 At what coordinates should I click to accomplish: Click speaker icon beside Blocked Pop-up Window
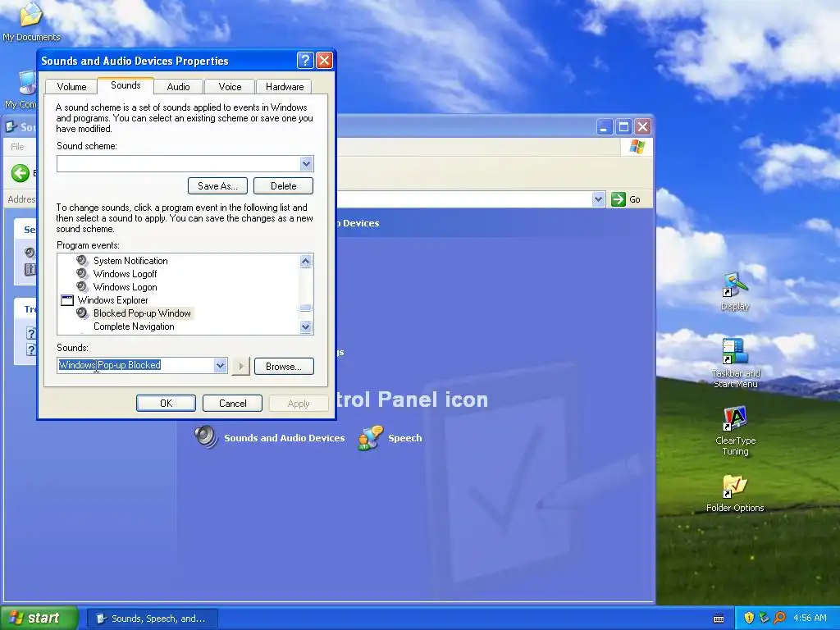click(x=82, y=313)
